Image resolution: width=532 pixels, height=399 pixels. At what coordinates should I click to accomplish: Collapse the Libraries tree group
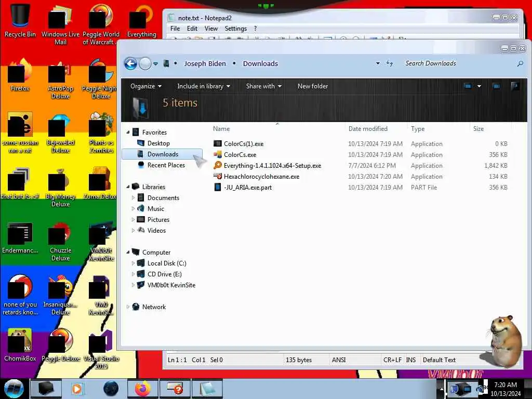(x=128, y=187)
